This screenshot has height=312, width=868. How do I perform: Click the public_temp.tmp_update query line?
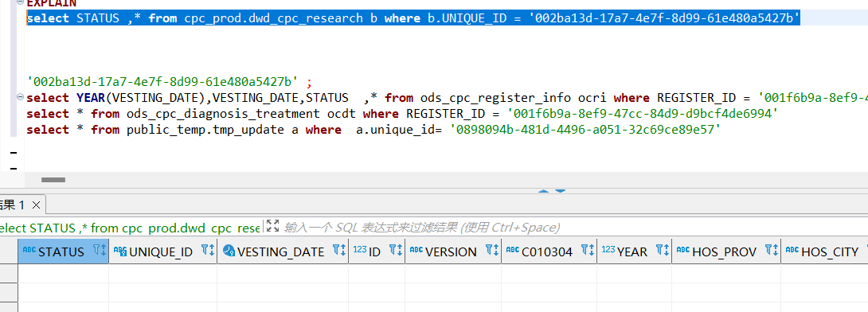pyautogui.click(x=373, y=130)
